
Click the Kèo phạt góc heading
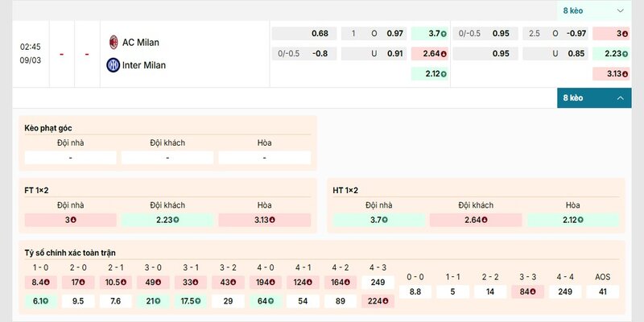(x=48, y=128)
